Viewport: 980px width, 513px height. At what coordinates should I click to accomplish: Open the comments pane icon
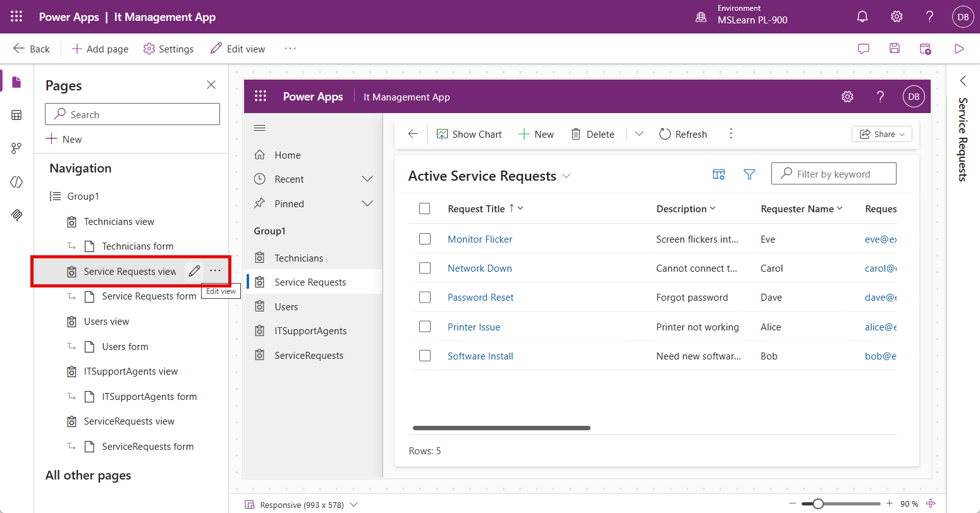[x=863, y=49]
